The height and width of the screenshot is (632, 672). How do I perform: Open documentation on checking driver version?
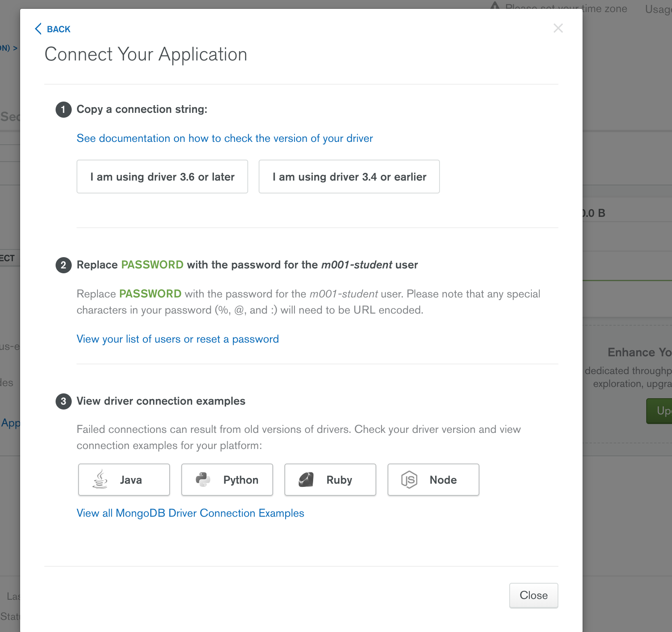click(225, 138)
